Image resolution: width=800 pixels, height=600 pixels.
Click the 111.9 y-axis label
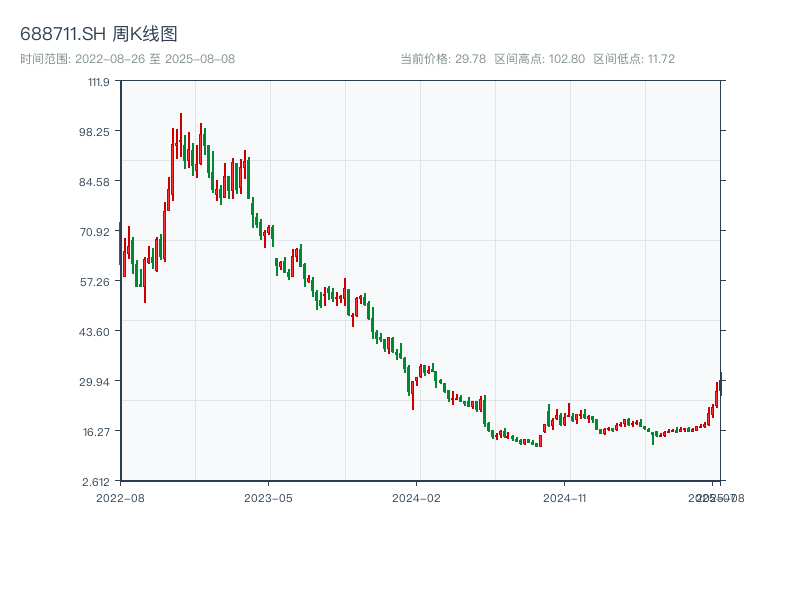[98, 84]
